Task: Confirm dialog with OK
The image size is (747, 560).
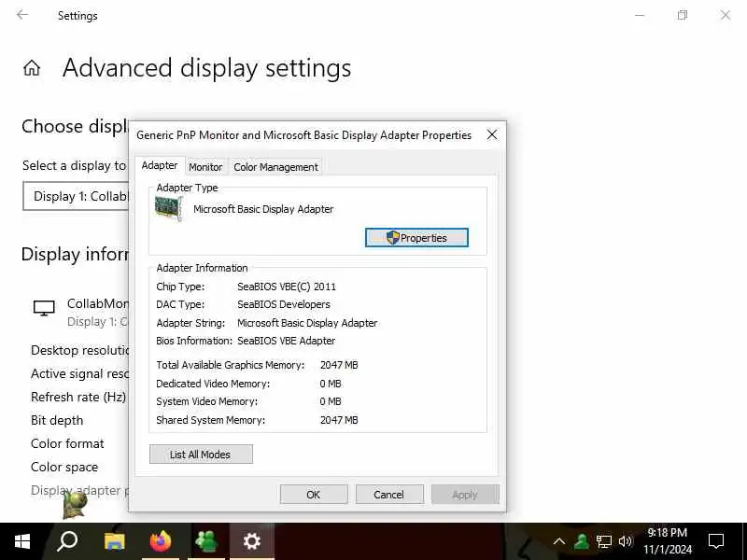Action: (314, 495)
